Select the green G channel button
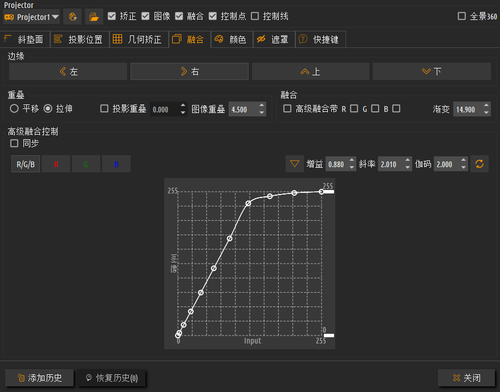The height and width of the screenshot is (392, 500). point(86,164)
